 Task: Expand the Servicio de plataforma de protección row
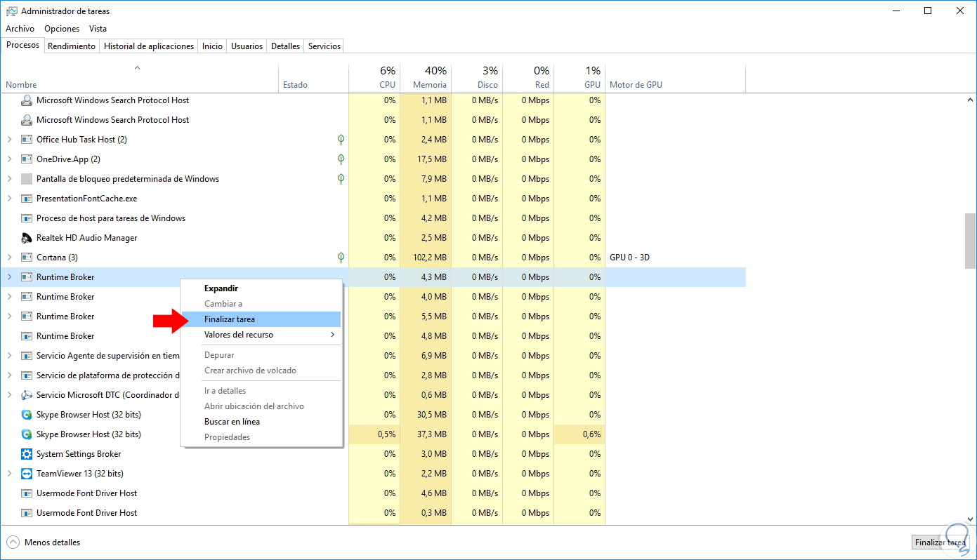(9, 375)
